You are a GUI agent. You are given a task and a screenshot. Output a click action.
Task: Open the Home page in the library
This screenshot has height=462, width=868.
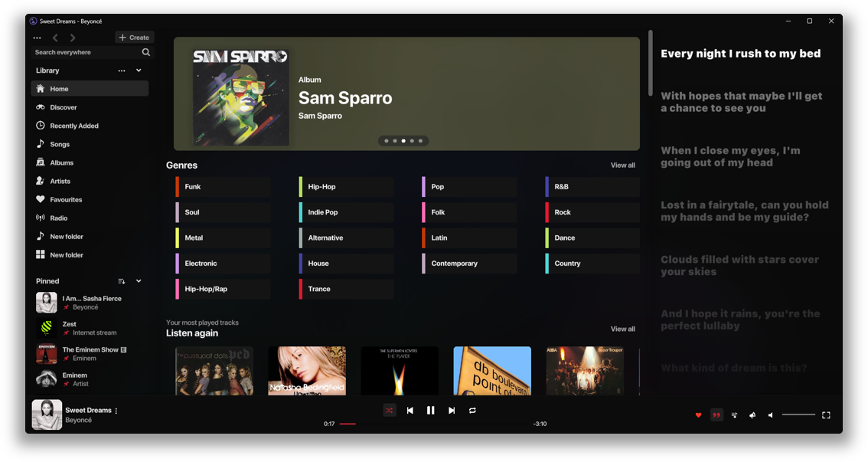tap(90, 89)
